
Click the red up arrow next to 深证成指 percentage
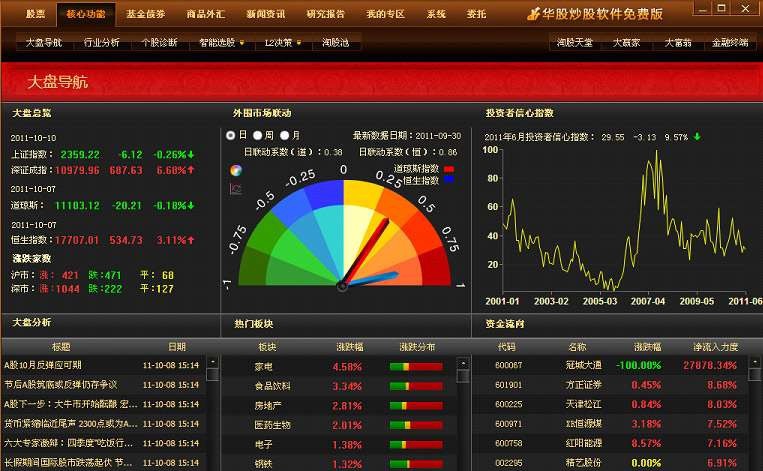coord(191,170)
